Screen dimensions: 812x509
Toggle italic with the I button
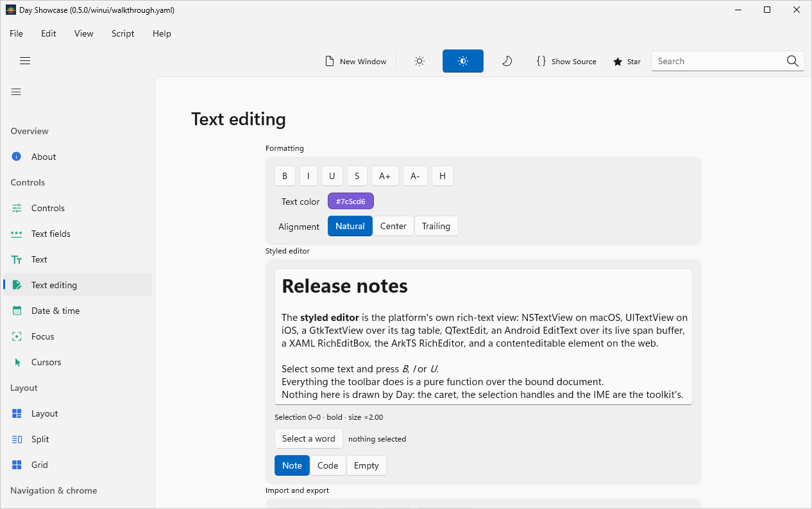[308, 176]
